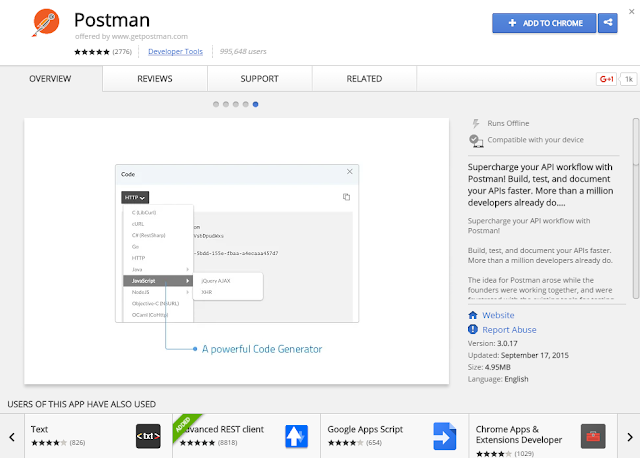640x458 pixels.
Task: Open the Support tab
Action: [260, 79]
